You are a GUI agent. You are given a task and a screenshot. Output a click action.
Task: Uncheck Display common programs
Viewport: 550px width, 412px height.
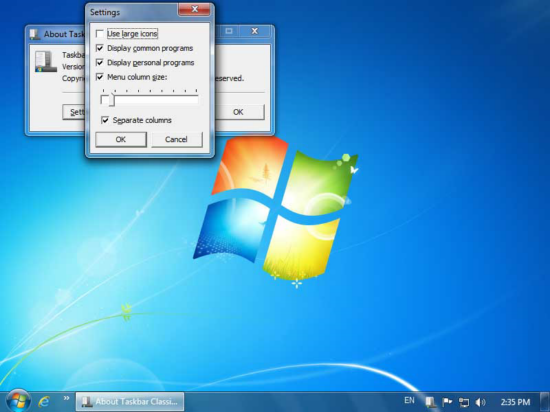click(x=100, y=48)
